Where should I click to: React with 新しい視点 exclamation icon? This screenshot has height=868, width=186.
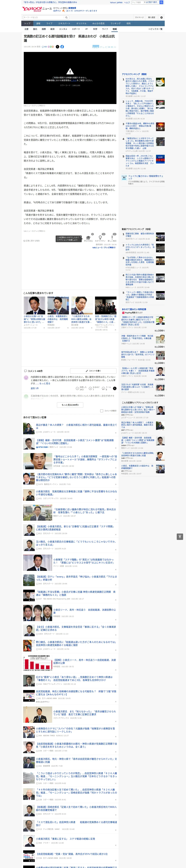coord(112,237)
